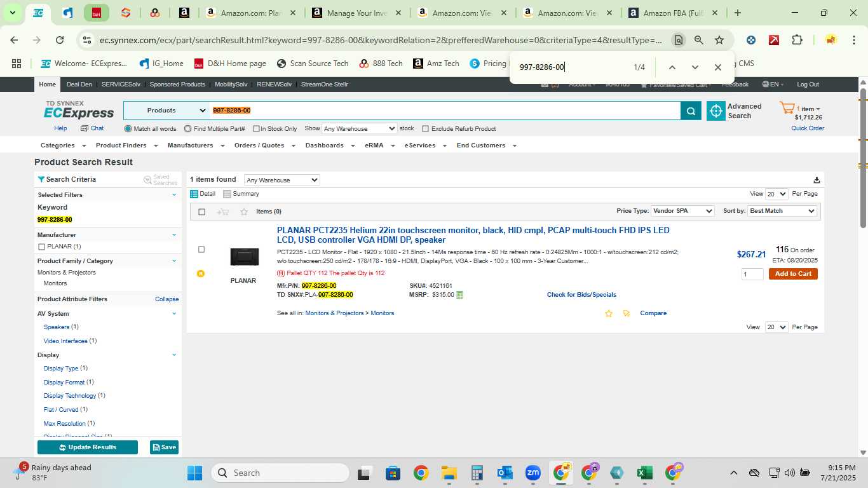Go to previous find-in-page match
The width and height of the screenshot is (868, 488).
(x=672, y=67)
